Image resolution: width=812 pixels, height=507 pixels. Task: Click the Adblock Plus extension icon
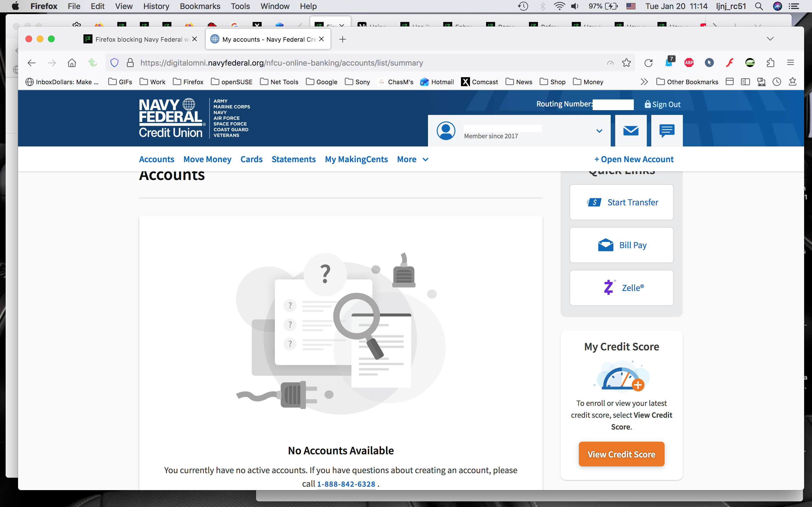click(689, 63)
